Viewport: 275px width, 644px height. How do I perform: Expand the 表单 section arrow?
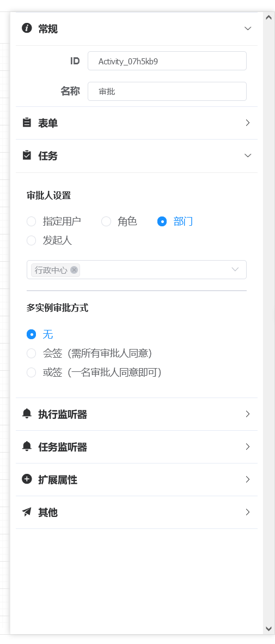pos(247,122)
